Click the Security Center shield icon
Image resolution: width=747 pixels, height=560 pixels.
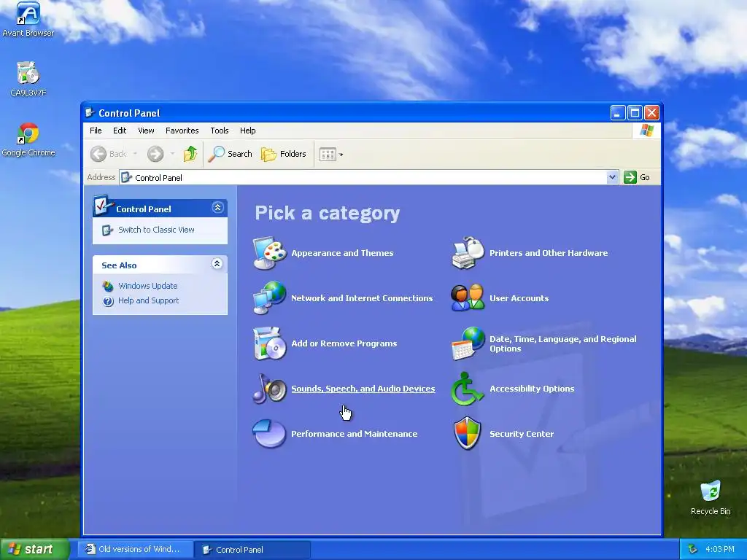pyautogui.click(x=468, y=433)
